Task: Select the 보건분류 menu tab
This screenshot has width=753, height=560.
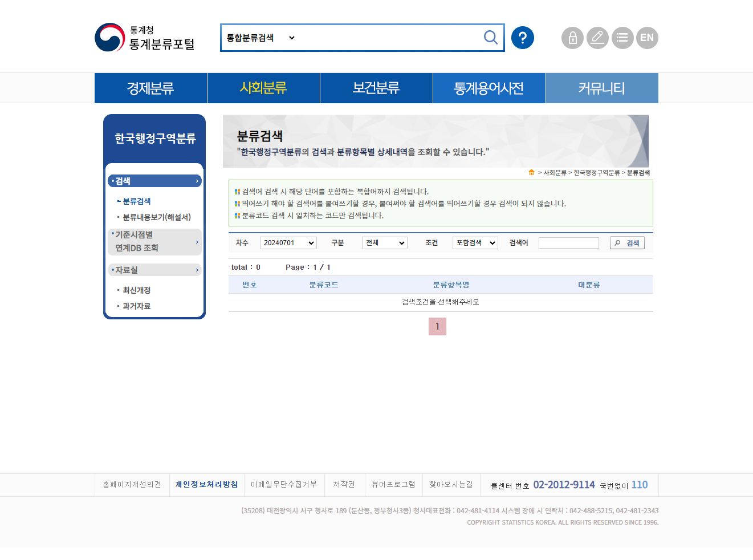Action: [x=376, y=88]
